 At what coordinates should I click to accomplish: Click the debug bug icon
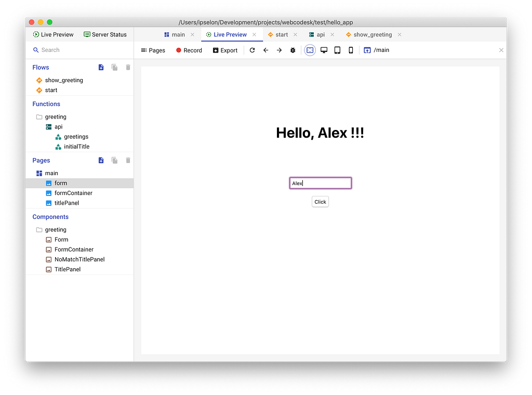(293, 50)
